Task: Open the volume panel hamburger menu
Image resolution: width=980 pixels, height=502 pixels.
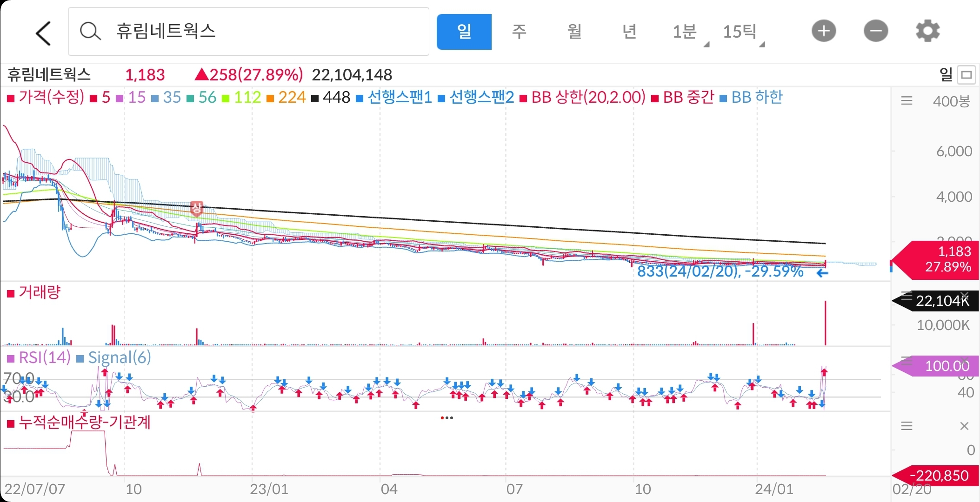Action: [907, 296]
